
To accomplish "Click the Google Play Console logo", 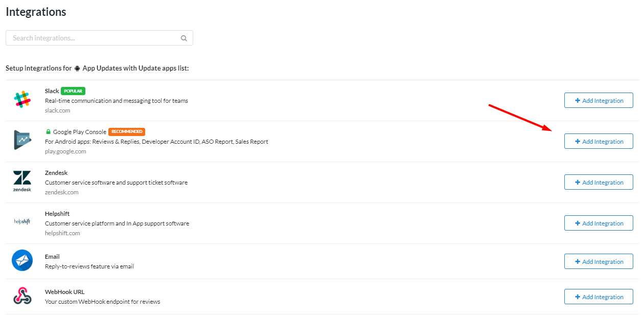I will coord(22,140).
